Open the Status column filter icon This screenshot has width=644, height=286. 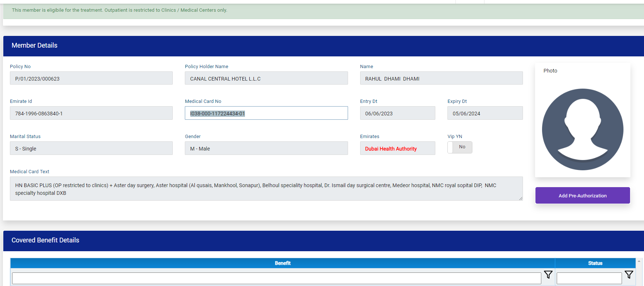pos(629,275)
